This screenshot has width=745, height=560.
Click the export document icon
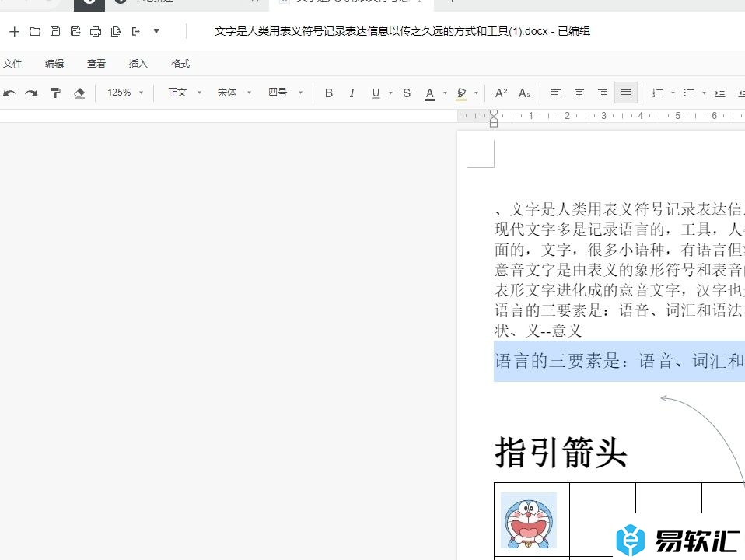(x=115, y=31)
